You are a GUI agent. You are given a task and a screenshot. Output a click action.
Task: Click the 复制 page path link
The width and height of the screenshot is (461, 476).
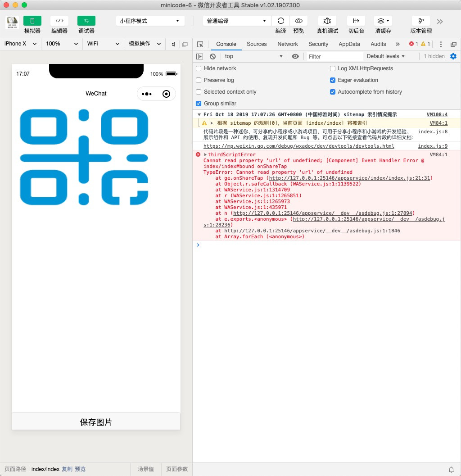pos(67,469)
